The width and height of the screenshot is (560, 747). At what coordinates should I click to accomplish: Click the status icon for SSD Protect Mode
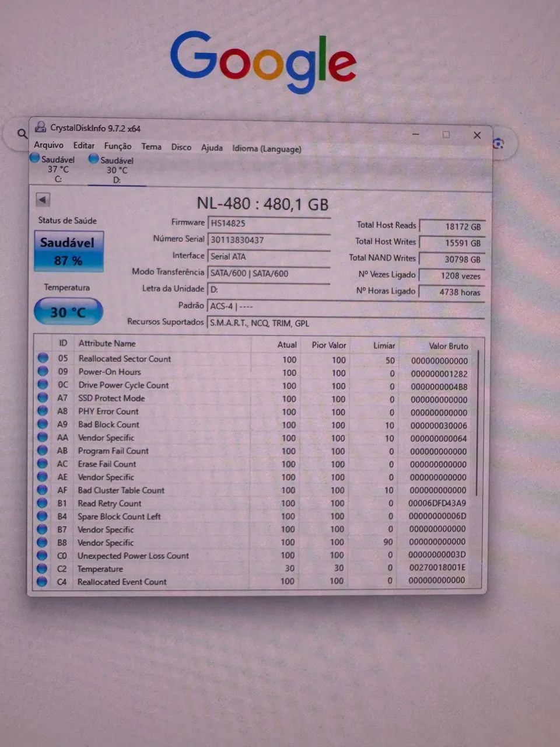pyautogui.click(x=43, y=397)
